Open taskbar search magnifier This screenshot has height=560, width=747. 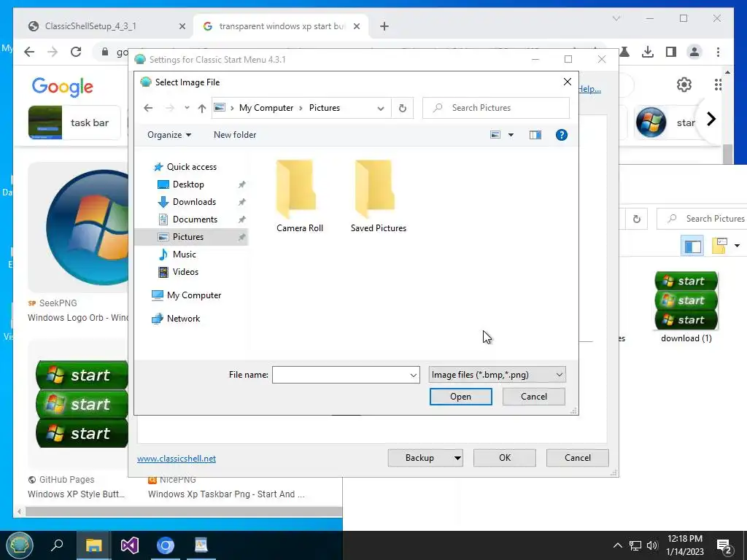click(x=57, y=545)
